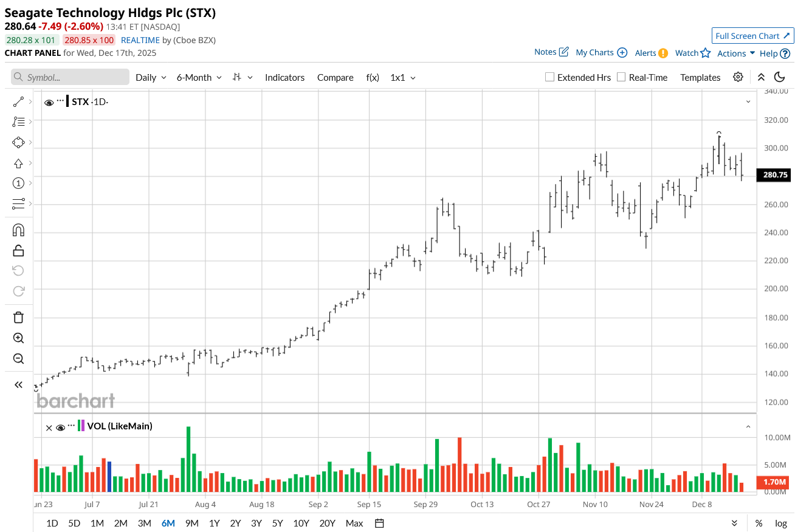Screen dimensions: 795x532
Task: Enable the Real-Time checkbox
Action: click(621, 77)
